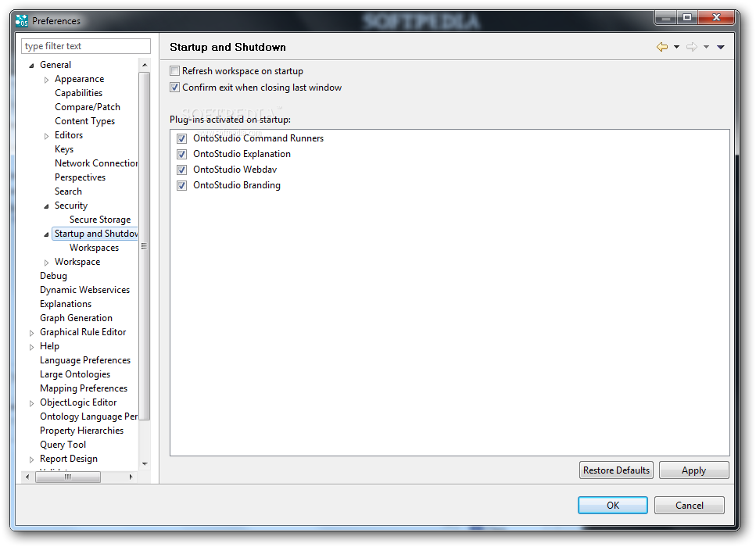The image size is (756, 547).
Task: Confirm with the OK button
Action: [x=613, y=506]
